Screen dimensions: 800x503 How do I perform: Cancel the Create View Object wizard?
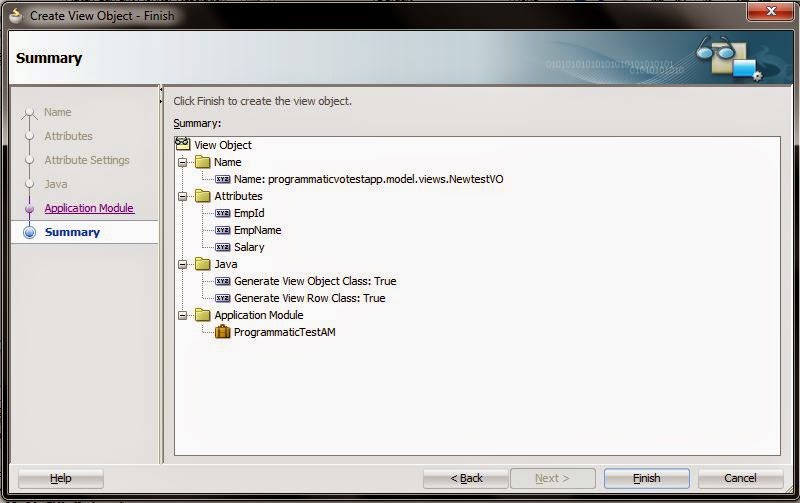[740, 479]
